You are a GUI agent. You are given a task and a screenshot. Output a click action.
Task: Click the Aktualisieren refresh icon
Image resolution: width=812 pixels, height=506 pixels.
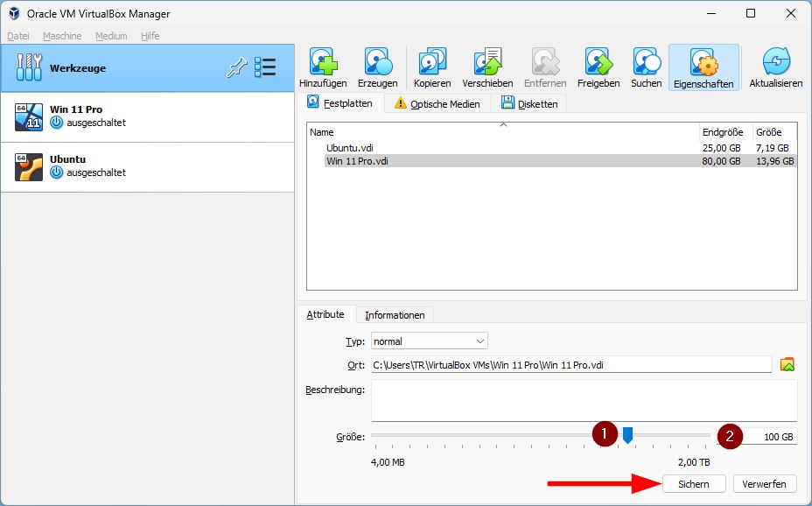pos(775,61)
